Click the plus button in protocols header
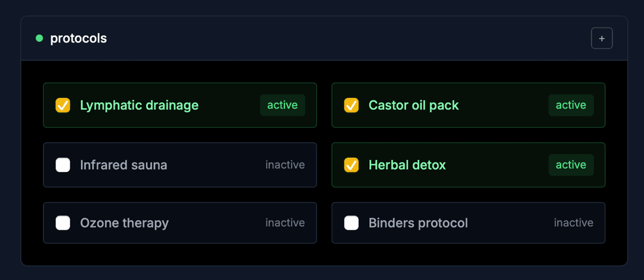 click(x=602, y=38)
